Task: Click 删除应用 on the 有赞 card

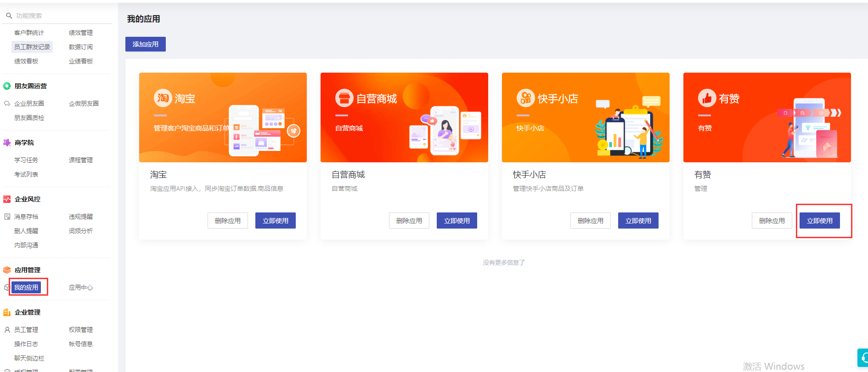Action: tap(772, 221)
